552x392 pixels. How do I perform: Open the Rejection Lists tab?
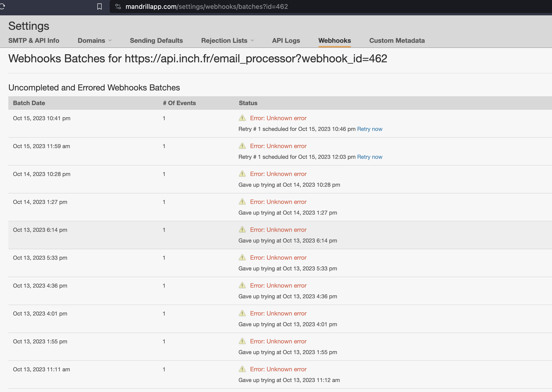[x=224, y=40]
